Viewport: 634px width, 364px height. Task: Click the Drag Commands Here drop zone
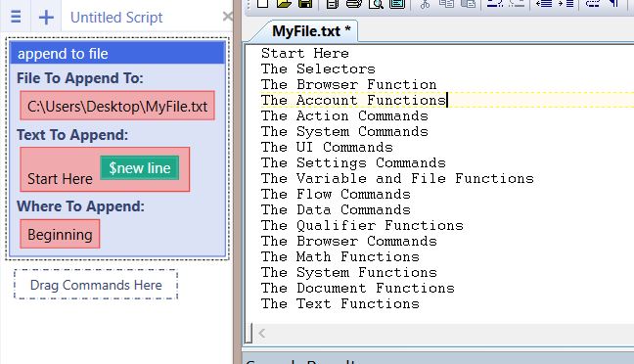click(x=96, y=285)
